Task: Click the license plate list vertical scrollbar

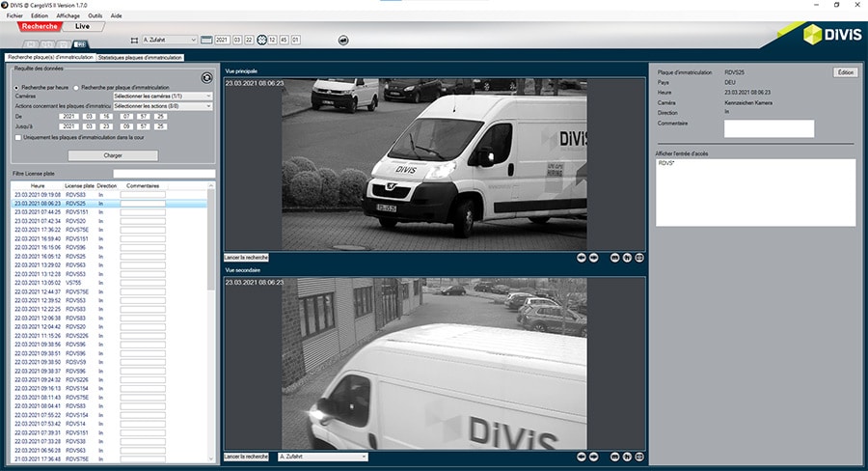Action: [211, 241]
